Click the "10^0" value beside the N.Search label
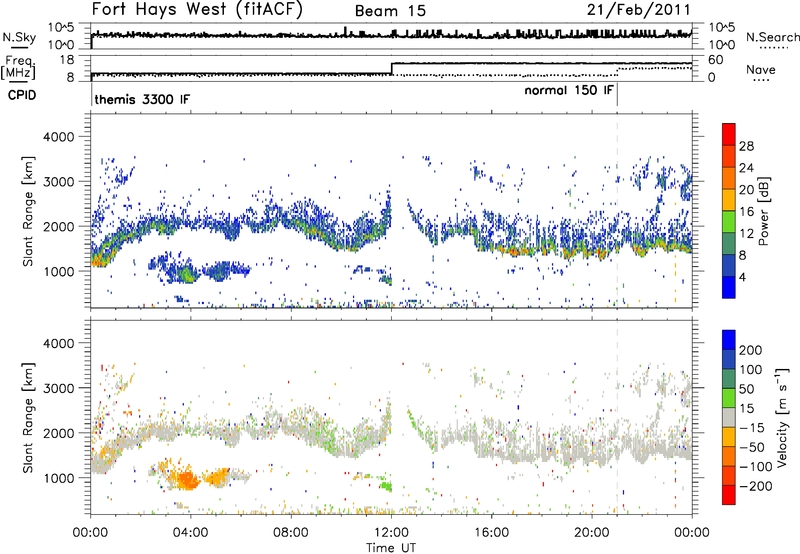The width and height of the screenshot is (800, 554). (x=721, y=45)
